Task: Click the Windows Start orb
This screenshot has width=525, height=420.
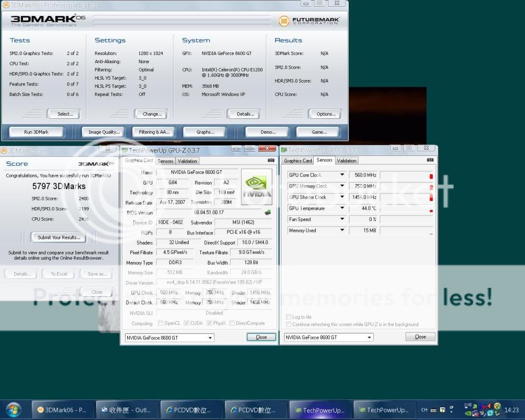Action: click(x=13, y=410)
